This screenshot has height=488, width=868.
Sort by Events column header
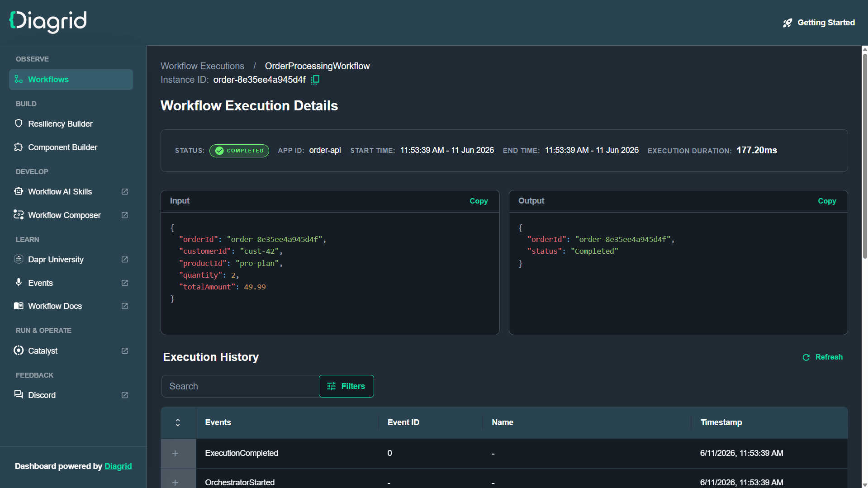218,422
